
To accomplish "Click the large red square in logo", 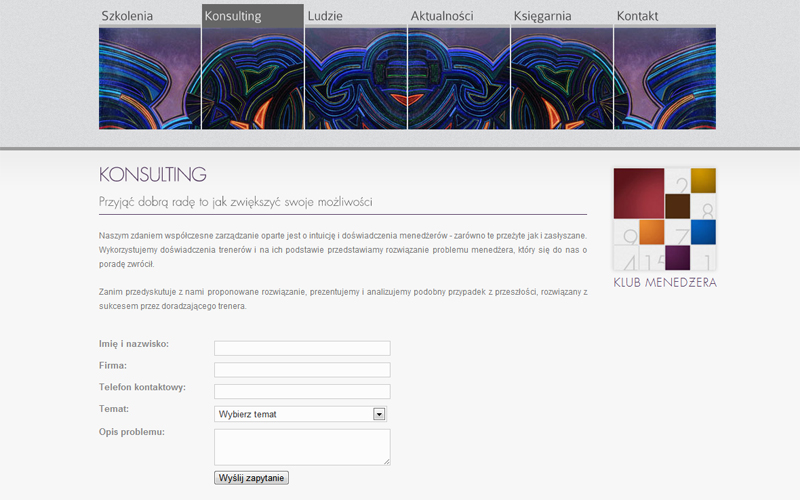I will point(639,193).
